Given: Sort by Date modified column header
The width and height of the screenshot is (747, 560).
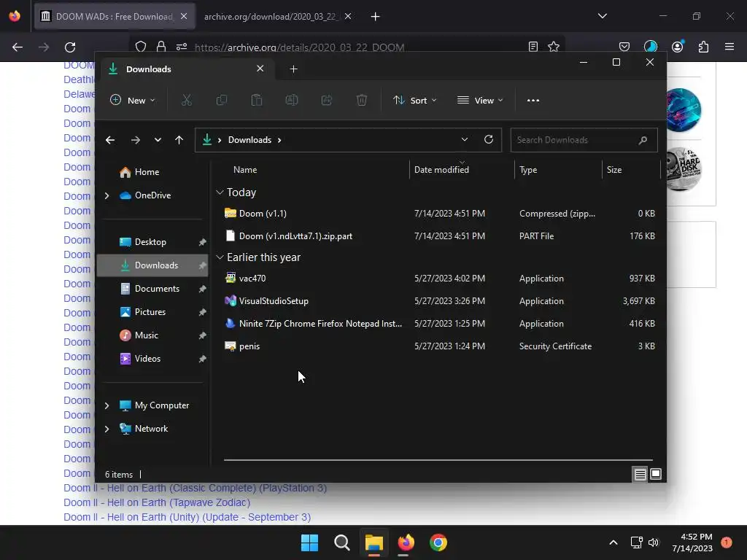Looking at the screenshot, I should (461, 169).
